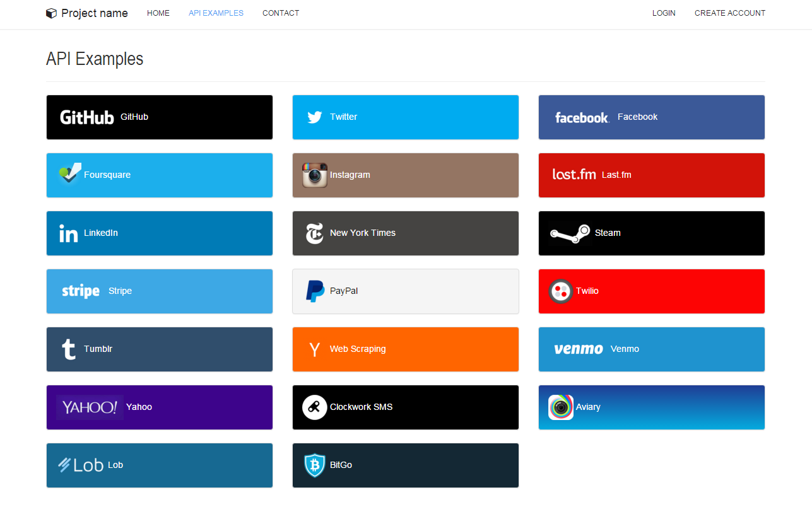Click the Clockwork SMS round icon

(315, 407)
